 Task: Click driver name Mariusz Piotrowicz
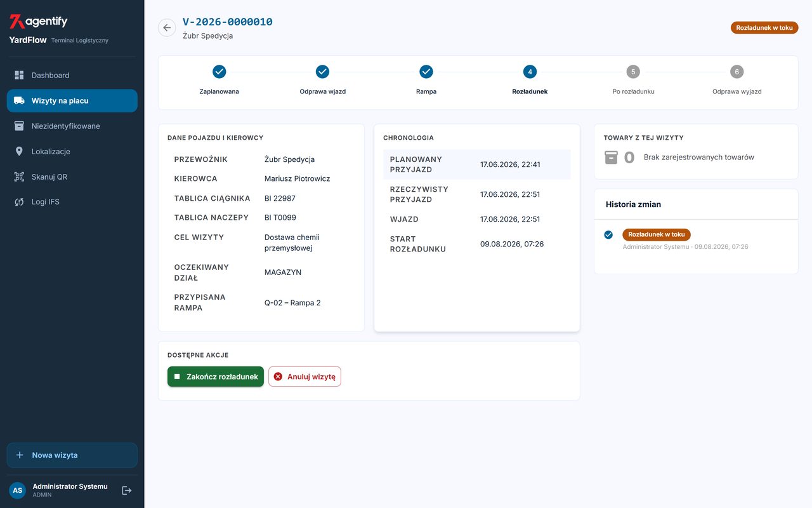tap(298, 178)
